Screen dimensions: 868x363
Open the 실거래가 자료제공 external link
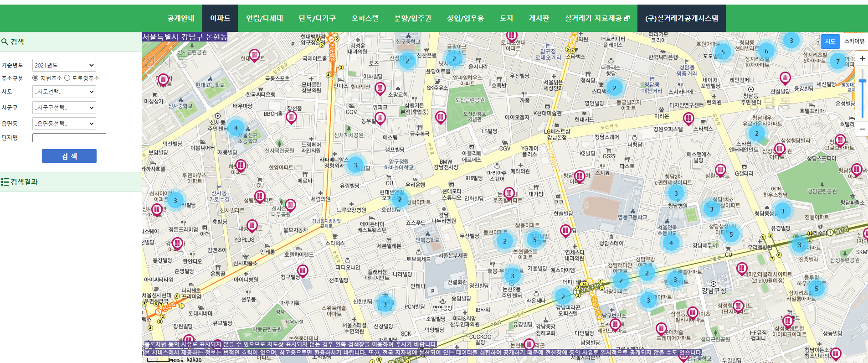pos(597,18)
